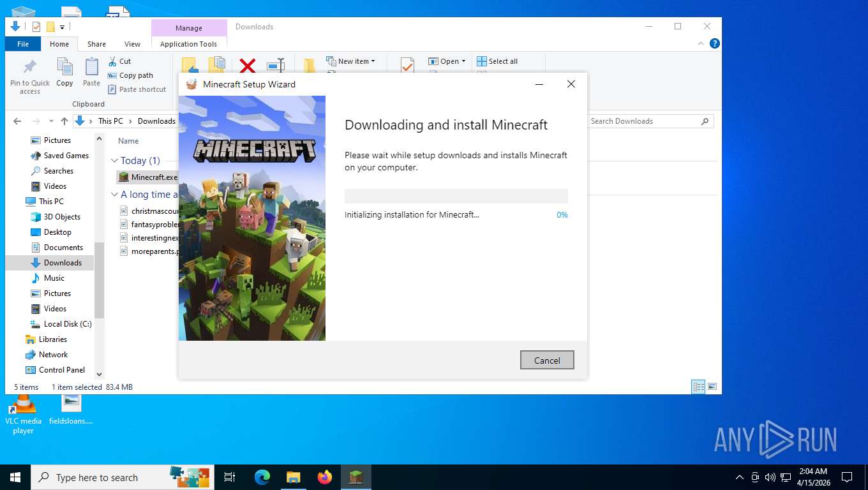Open the File Explorer Help question mark

(715, 43)
